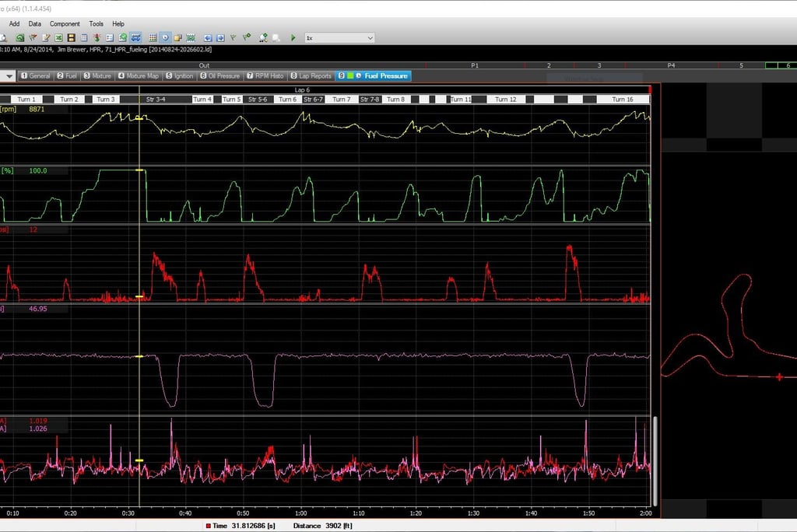The width and height of the screenshot is (797, 532).
Task: Click the notepad with pencil icon
Action: click(x=46, y=37)
